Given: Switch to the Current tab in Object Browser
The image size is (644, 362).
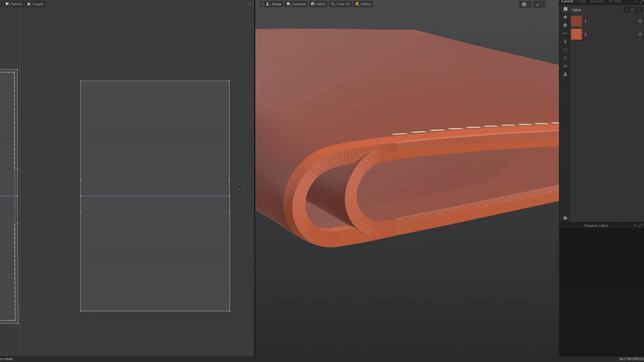Looking at the screenshot, I should point(567,2).
